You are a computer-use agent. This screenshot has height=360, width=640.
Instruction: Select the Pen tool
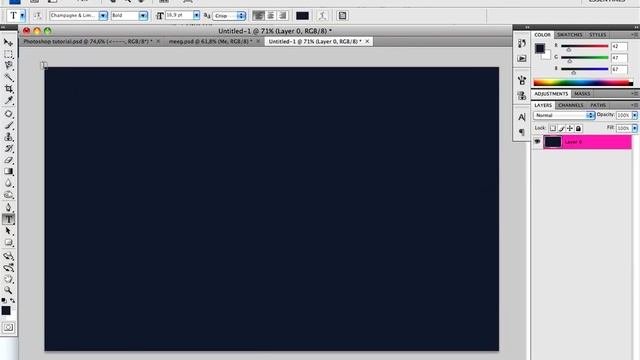coord(8,208)
